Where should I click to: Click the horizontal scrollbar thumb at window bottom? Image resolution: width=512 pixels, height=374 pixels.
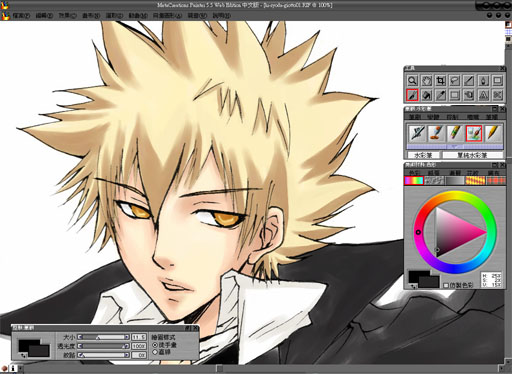pos(219,368)
